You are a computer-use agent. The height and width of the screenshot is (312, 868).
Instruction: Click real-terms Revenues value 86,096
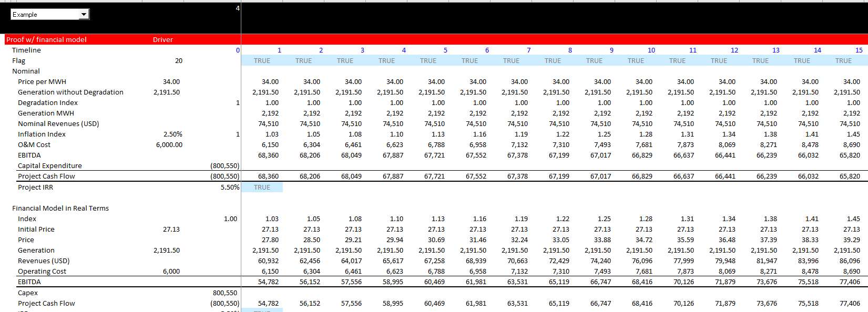click(x=850, y=261)
